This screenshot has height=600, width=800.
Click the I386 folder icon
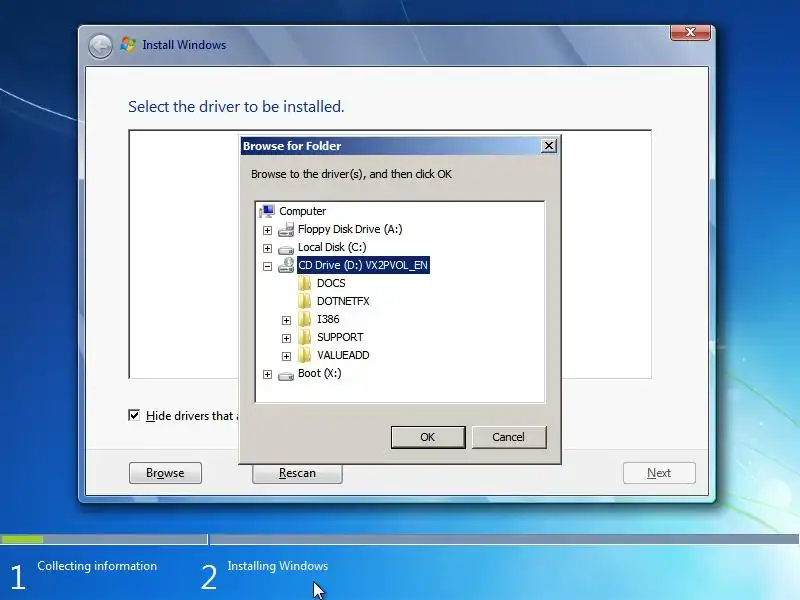(x=305, y=319)
